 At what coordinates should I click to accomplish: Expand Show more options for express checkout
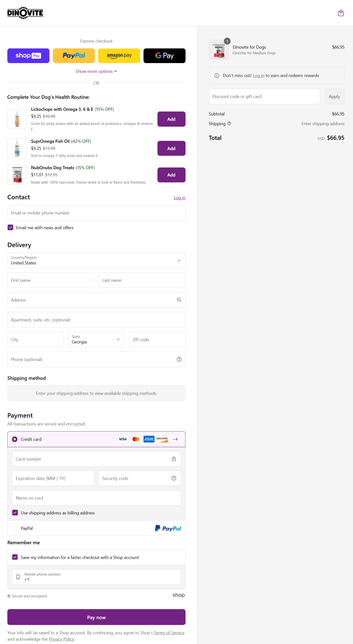click(x=96, y=71)
